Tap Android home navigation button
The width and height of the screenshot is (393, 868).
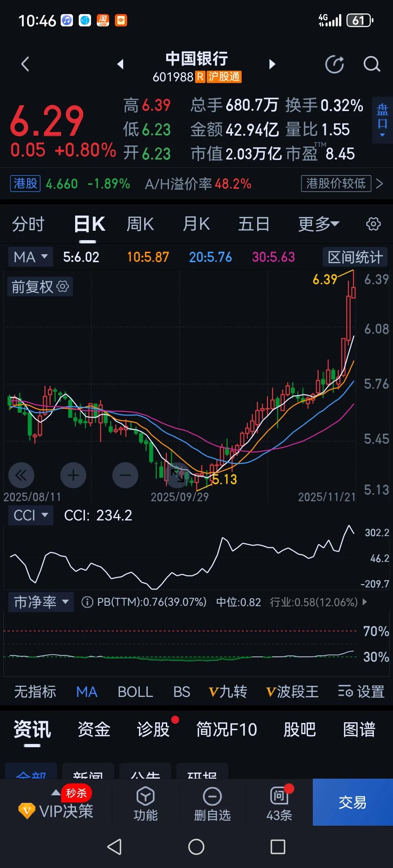tap(196, 847)
